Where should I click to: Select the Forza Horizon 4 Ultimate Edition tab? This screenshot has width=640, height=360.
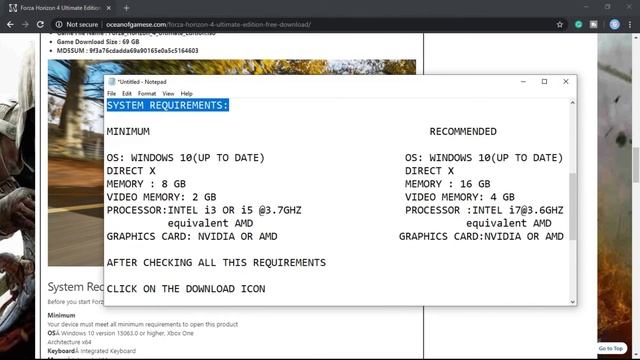tap(60, 8)
